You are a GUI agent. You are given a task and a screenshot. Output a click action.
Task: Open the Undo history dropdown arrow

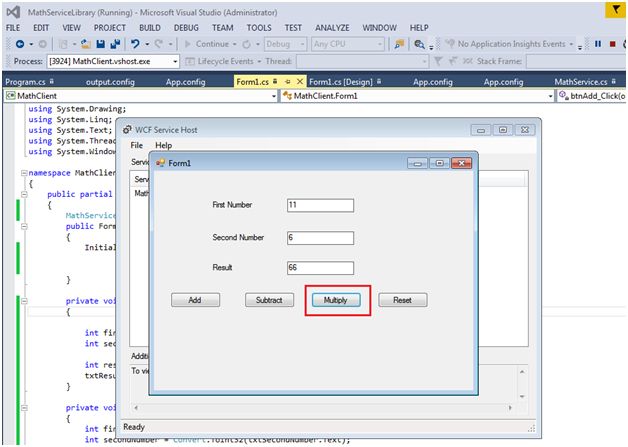[x=147, y=44]
